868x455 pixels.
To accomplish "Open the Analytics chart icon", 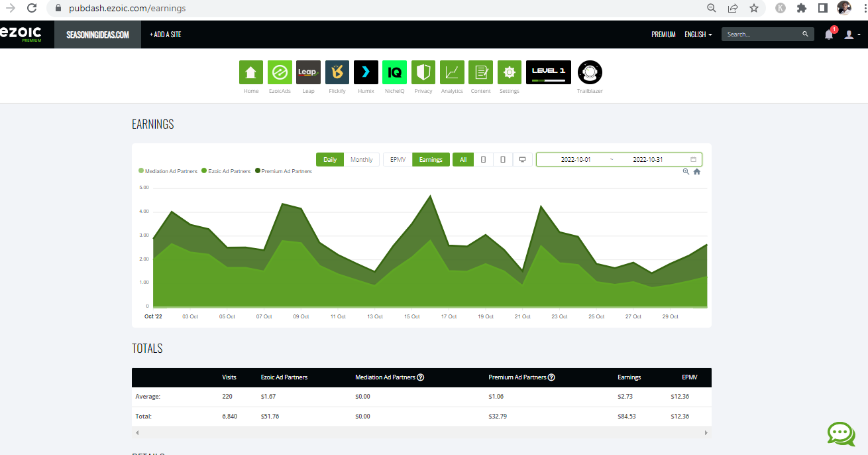I will coord(452,72).
